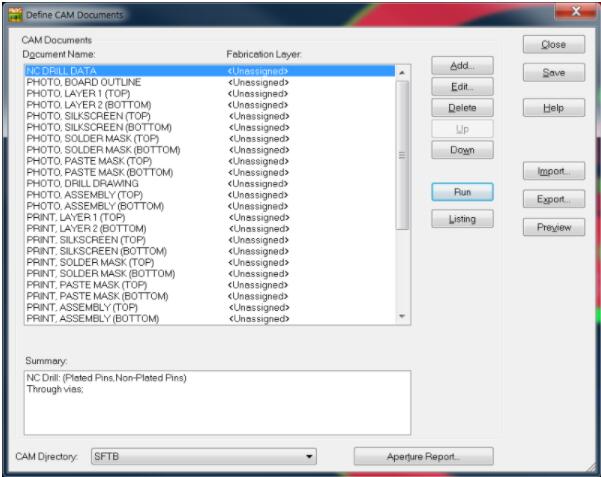Click the Summary text box

coord(217,403)
